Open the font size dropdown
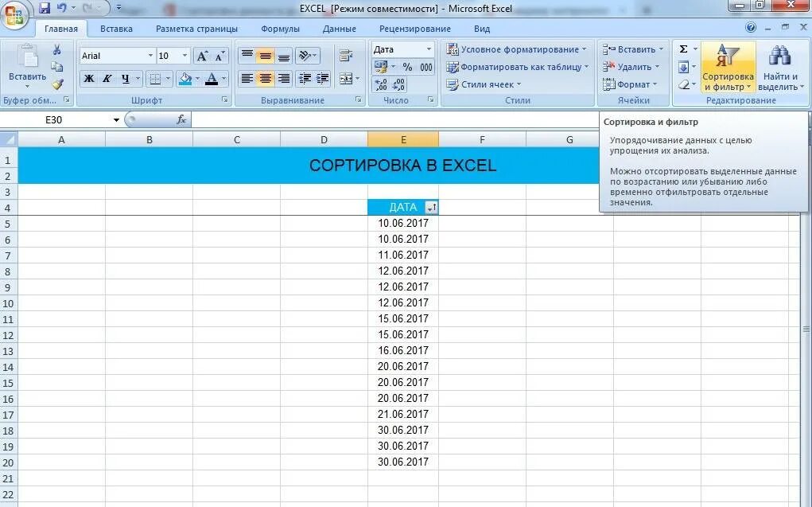This screenshot has width=812, height=507. [x=185, y=56]
